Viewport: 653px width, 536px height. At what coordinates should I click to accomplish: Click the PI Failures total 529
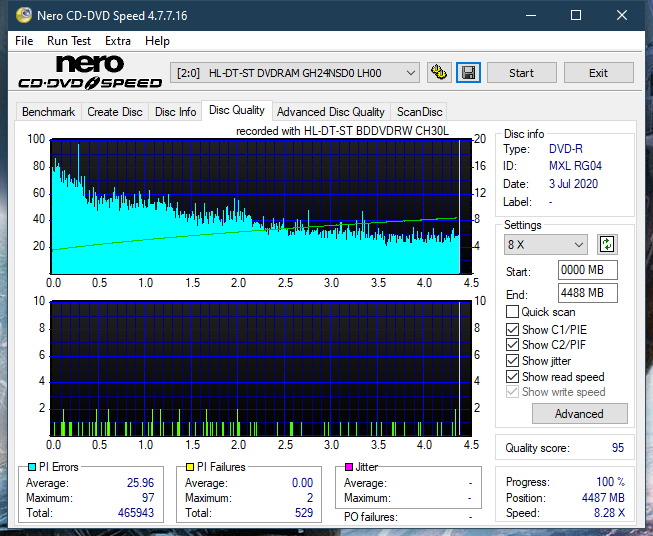(x=304, y=512)
